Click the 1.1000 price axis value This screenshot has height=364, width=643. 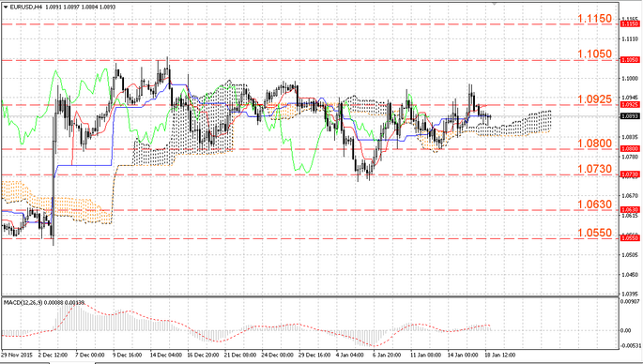coord(630,78)
